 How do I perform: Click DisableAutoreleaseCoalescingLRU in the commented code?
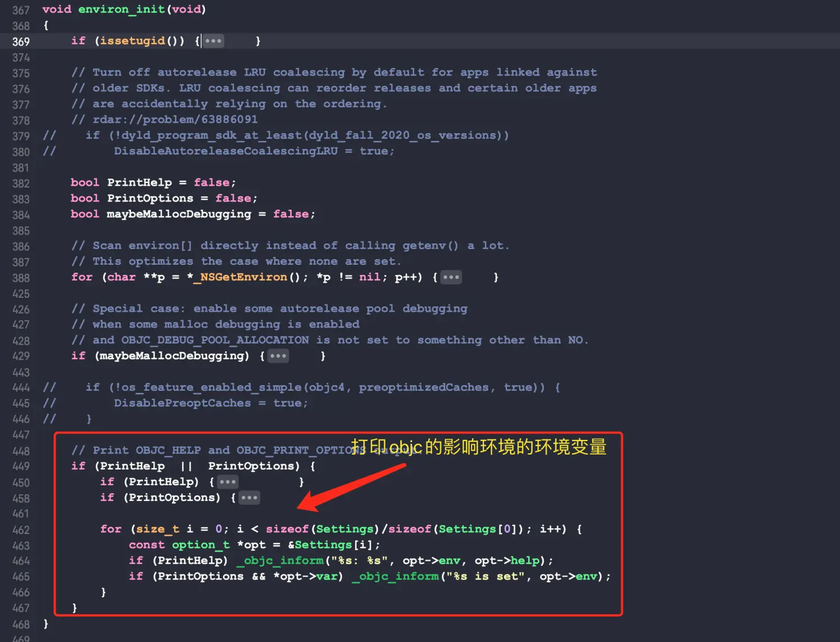[226, 151]
